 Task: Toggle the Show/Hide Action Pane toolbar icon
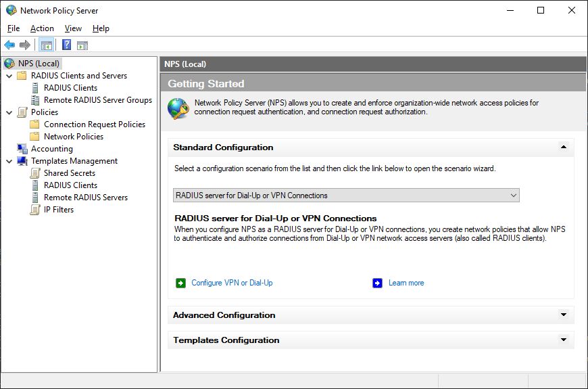[x=82, y=45]
